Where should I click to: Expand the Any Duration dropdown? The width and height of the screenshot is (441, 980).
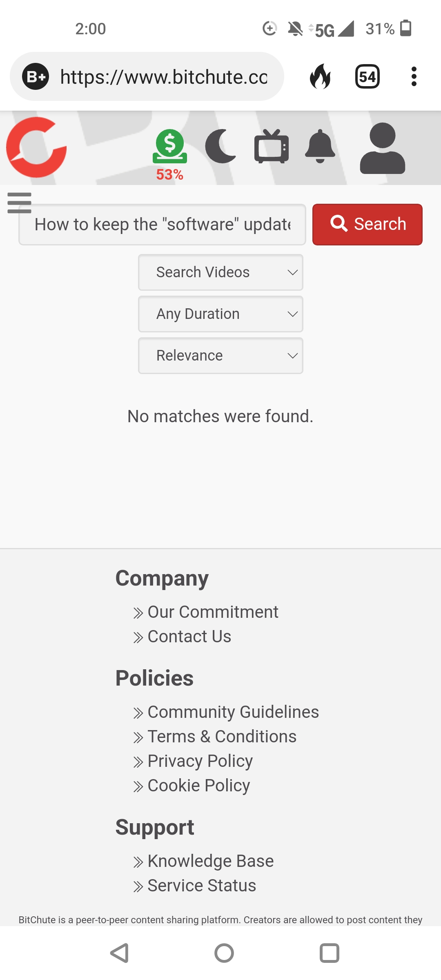(x=220, y=314)
